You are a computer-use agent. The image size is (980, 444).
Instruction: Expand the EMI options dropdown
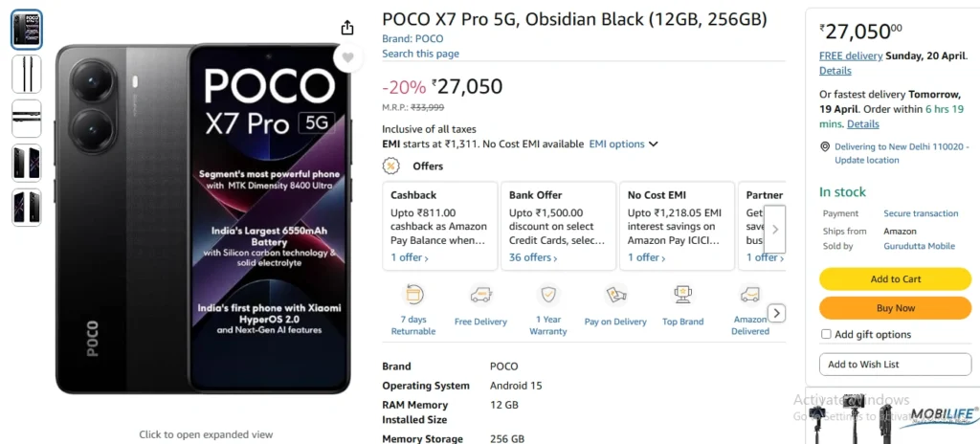coord(623,144)
